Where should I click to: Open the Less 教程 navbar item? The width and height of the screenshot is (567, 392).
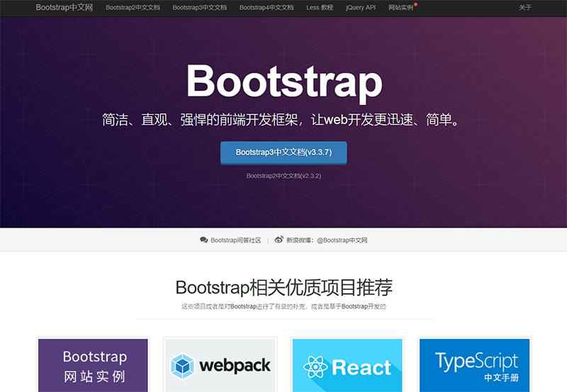coord(320,8)
